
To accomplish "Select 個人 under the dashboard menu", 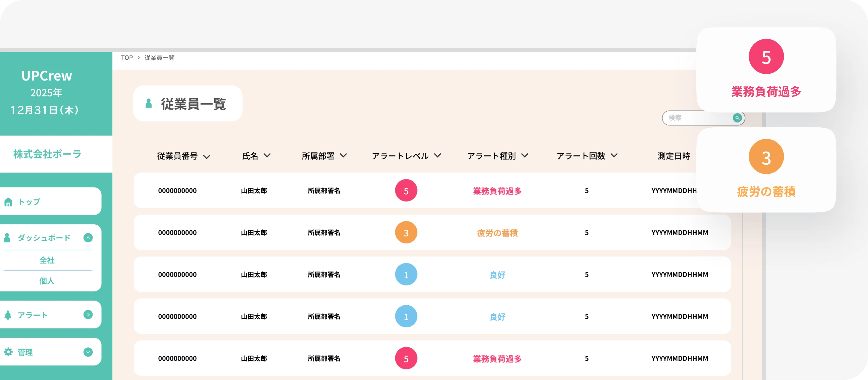I will click(x=47, y=281).
